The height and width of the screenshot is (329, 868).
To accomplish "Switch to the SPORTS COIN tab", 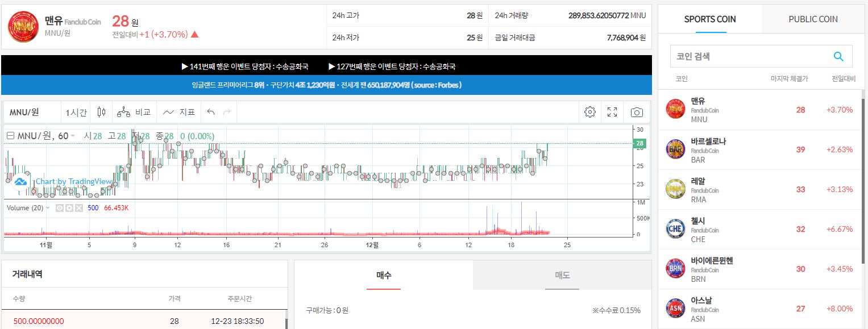I will coord(710,19).
